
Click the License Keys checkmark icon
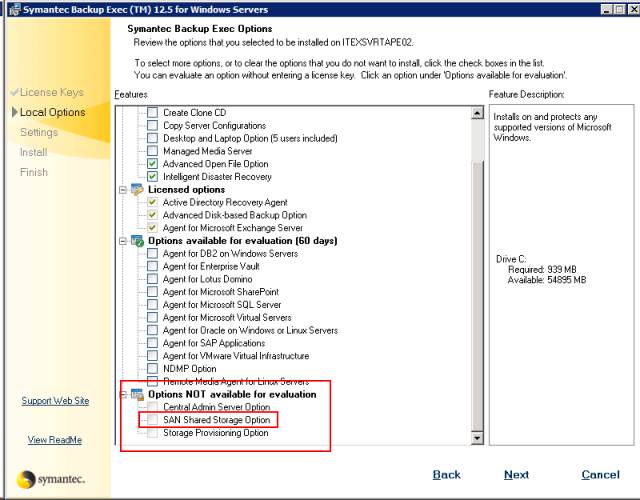(15, 92)
